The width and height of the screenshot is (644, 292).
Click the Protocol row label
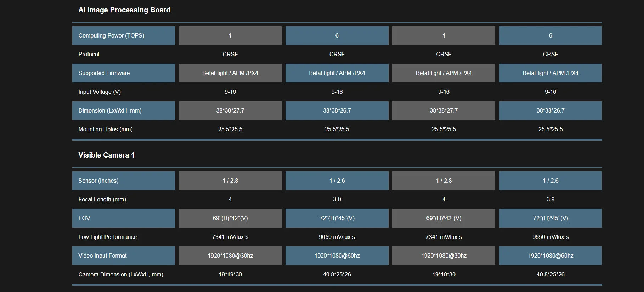pyautogui.click(x=89, y=54)
